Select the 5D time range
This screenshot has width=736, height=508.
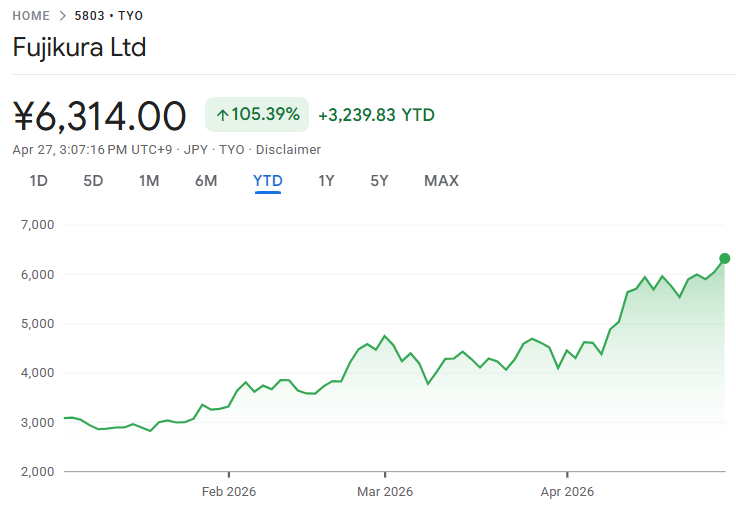point(93,181)
